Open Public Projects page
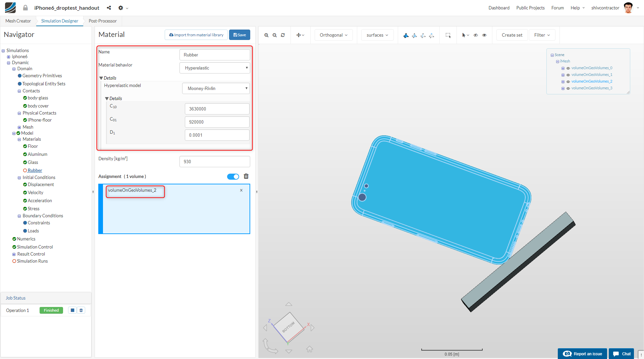The width and height of the screenshot is (644, 359). pyautogui.click(x=530, y=8)
